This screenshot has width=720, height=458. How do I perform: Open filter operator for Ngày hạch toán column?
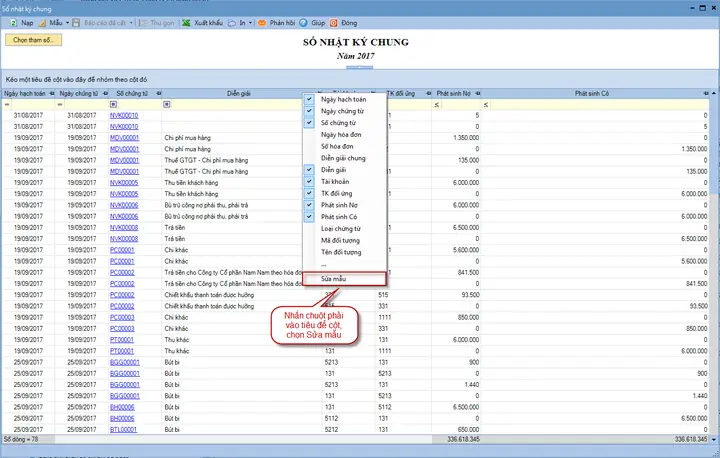(x=6, y=105)
